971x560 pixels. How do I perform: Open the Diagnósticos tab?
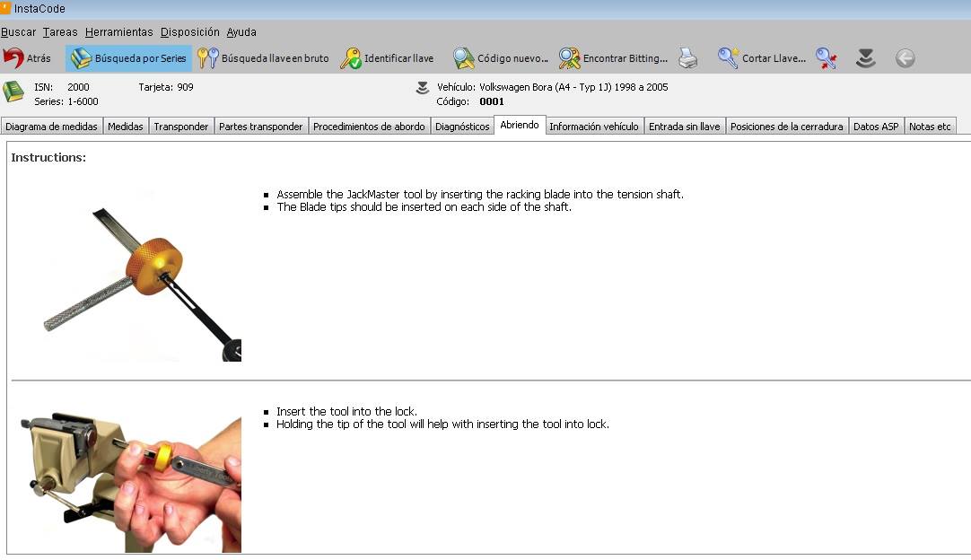coord(462,127)
